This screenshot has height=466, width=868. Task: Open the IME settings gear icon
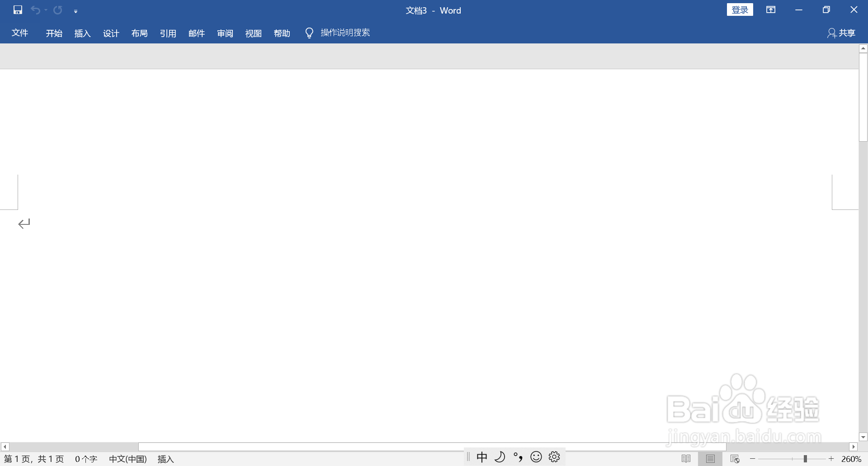click(555, 457)
